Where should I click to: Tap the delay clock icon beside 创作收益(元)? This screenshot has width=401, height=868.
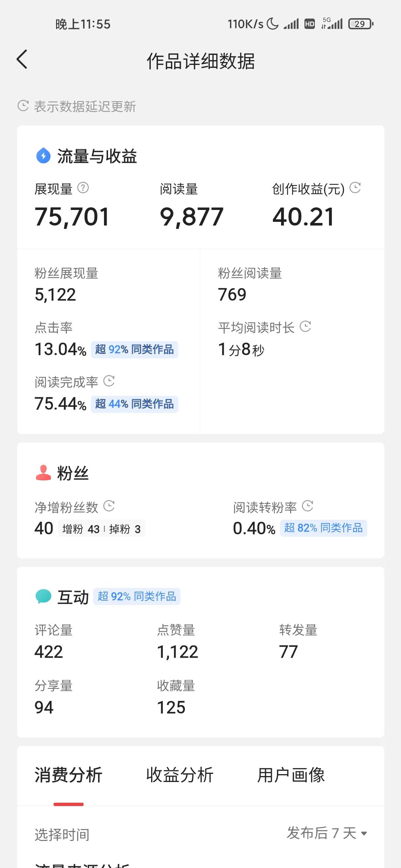click(x=355, y=188)
